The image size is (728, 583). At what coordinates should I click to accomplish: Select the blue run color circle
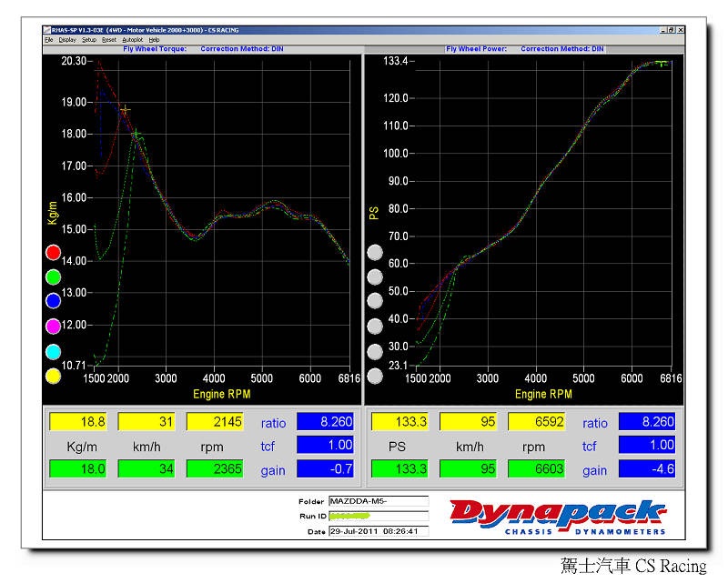point(53,301)
